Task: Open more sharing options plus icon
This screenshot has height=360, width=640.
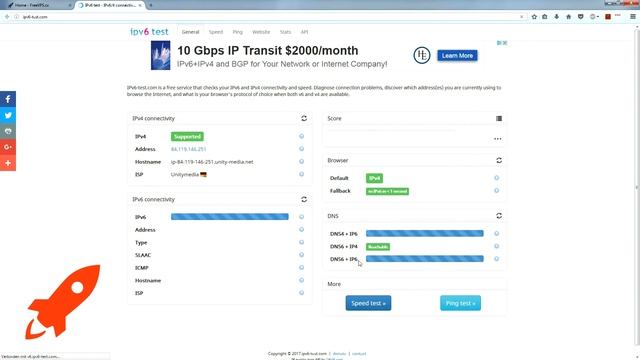Action: point(8,163)
